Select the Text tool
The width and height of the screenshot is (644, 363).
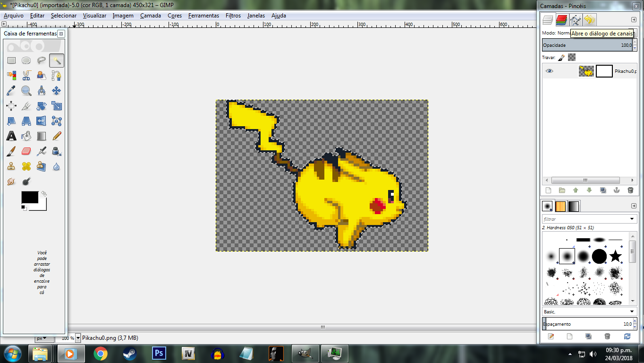pos(11,136)
